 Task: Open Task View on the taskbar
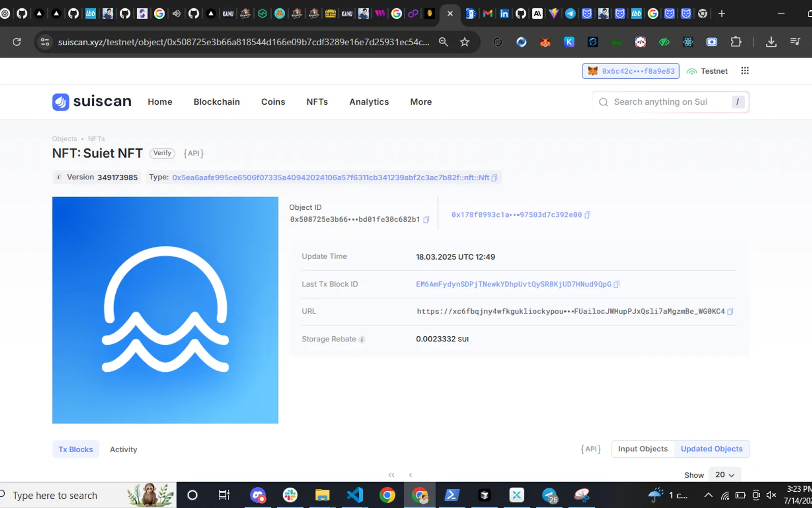click(x=224, y=495)
